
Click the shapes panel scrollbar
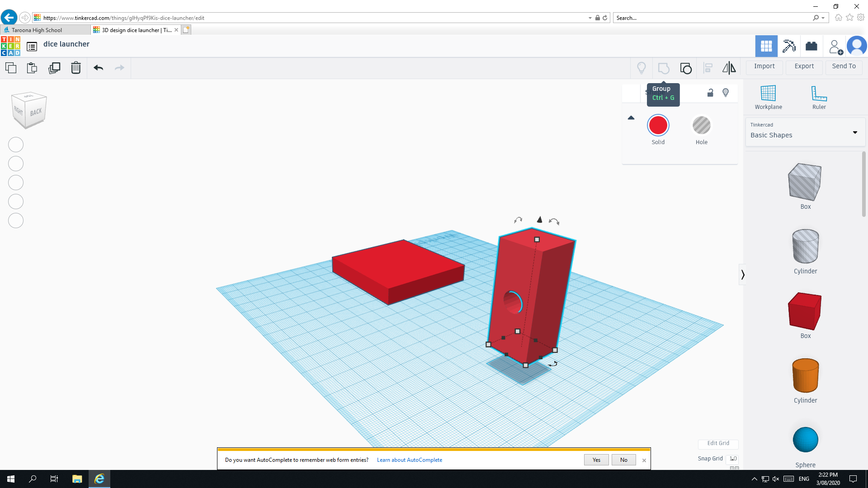click(864, 184)
